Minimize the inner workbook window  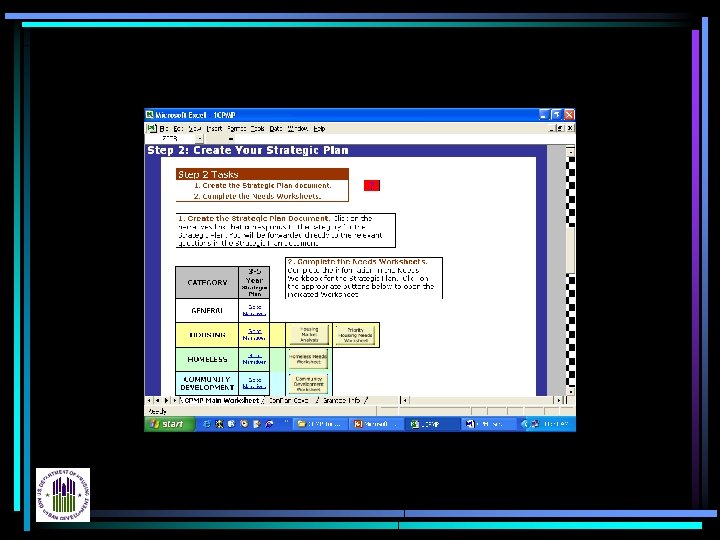click(x=552, y=128)
